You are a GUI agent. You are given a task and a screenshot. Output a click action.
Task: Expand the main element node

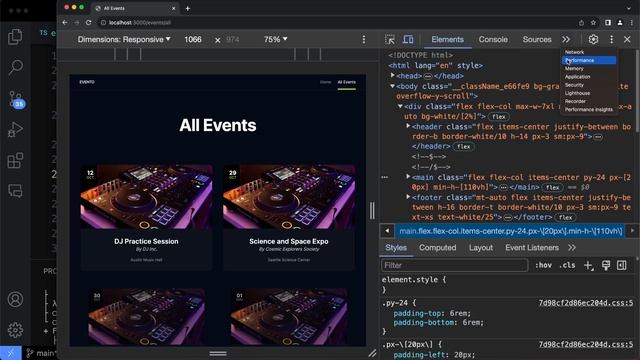[x=408, y=177]
